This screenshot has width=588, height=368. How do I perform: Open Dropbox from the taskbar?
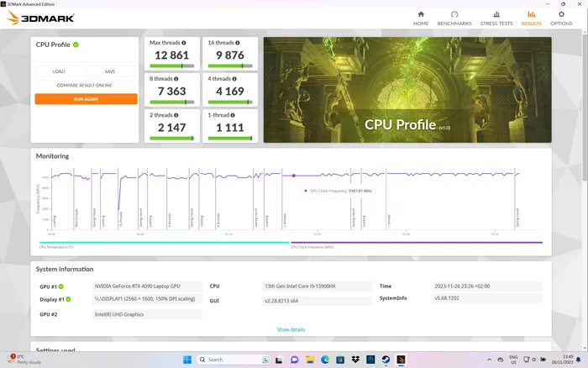[x=355, y=360]
